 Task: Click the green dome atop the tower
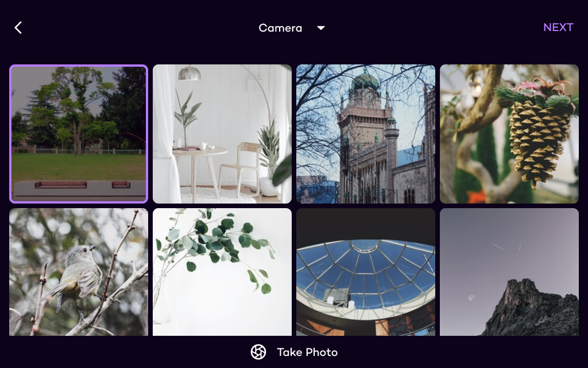click(x=365, y=80)
